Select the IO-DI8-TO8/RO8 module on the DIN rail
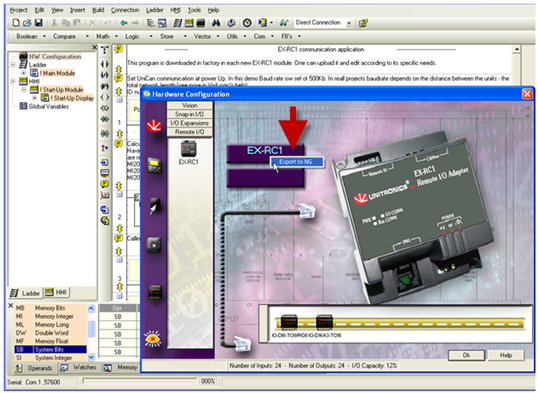This screenshot has height=393, width=538. pos(289,323)
